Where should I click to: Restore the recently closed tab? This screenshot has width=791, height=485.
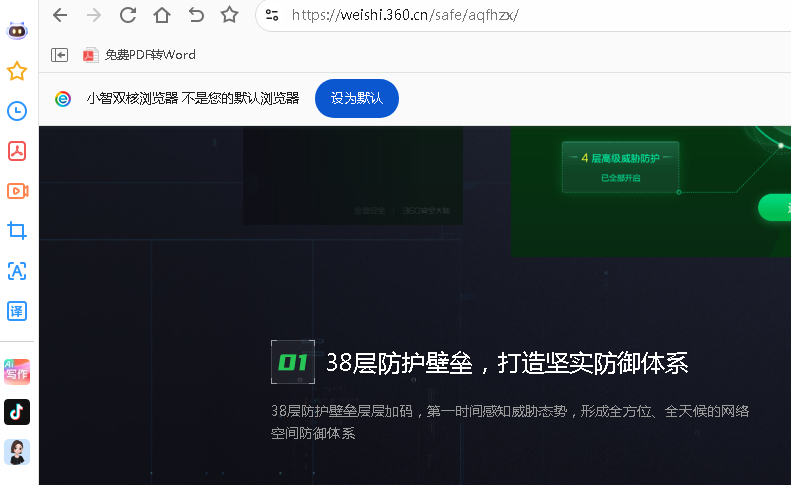[196, 15]
